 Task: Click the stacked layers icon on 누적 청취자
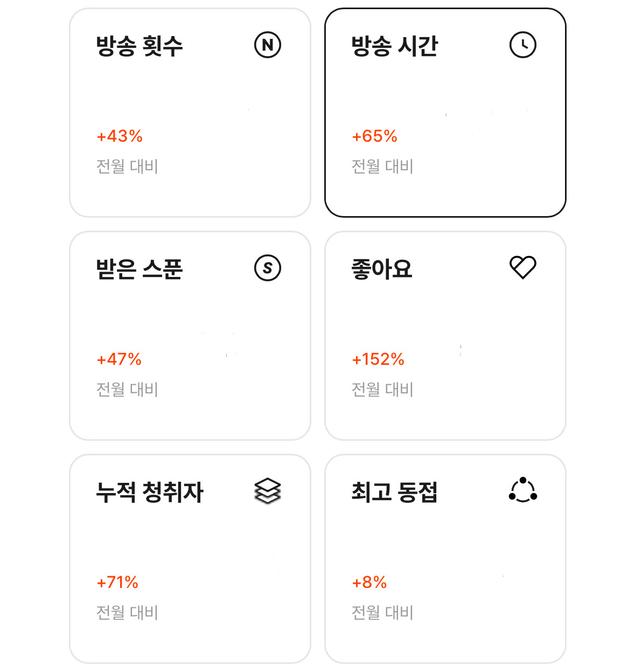(268, 491)
